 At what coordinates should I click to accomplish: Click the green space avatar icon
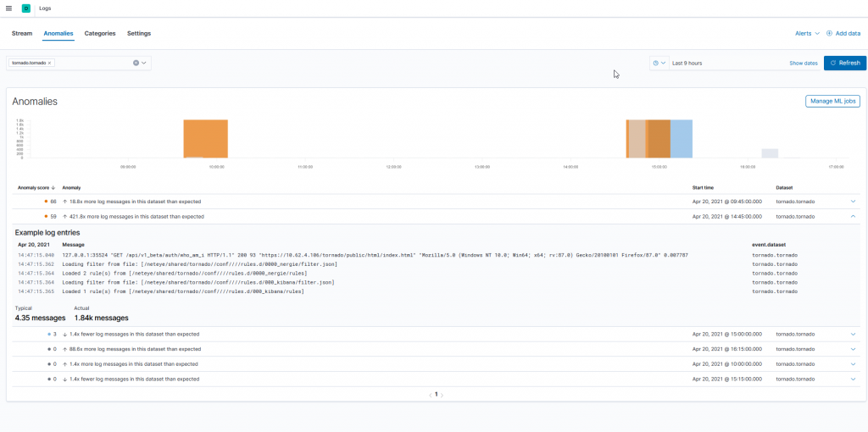(26, 8)
